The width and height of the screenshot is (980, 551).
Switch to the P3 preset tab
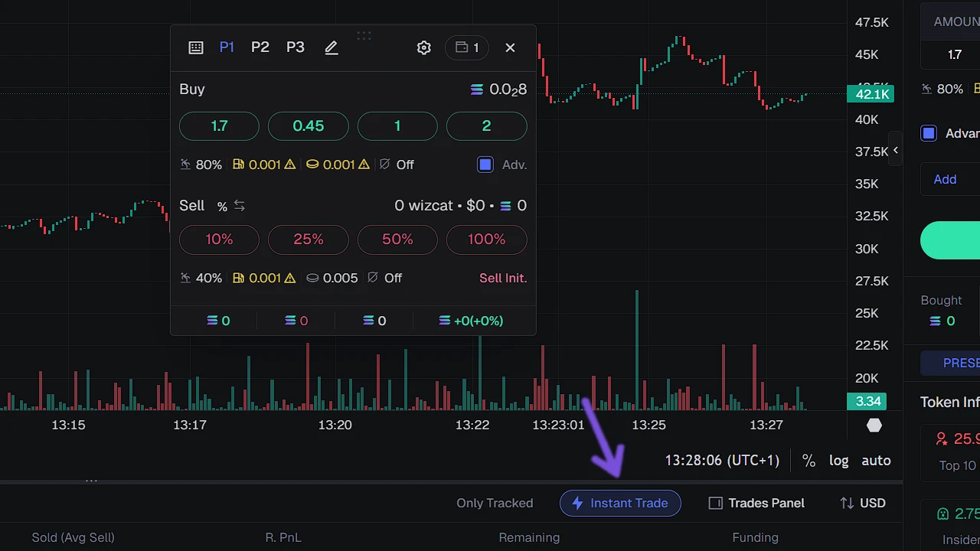point(295,47)
